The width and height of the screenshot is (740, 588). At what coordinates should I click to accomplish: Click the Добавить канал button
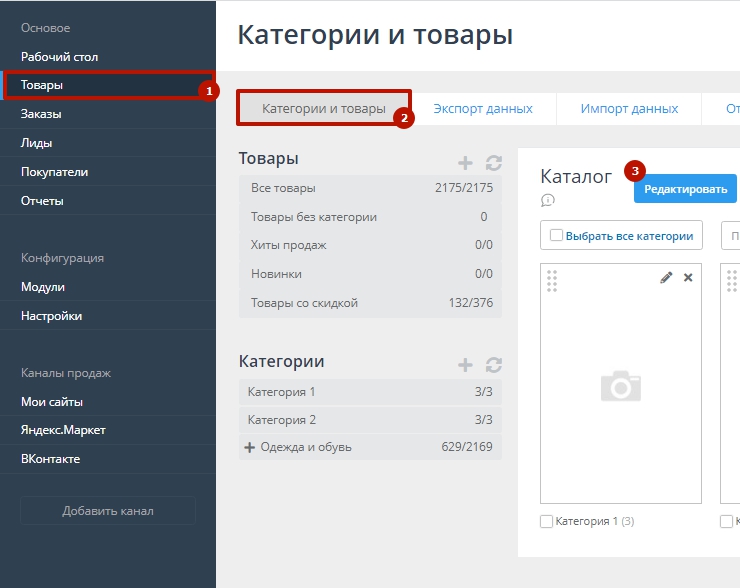click(x=108, y=511)
